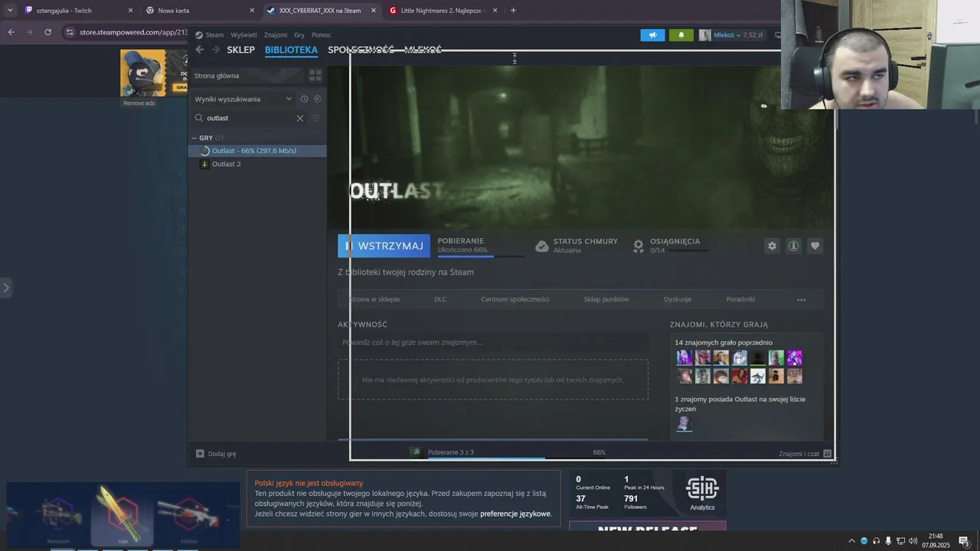Open browser tab search dropdown
Screen dimensions: 980x551
pos(9,11)
